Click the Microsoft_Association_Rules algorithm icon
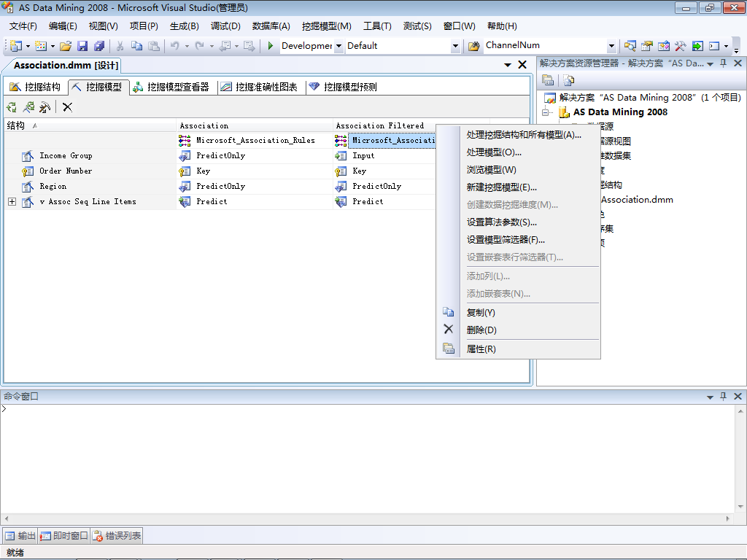747x560 pixels. tap(185, 140)
